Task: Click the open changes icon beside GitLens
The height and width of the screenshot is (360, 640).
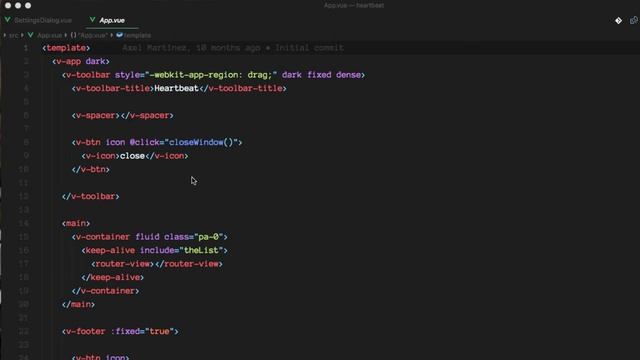Action: click(634, 20)
